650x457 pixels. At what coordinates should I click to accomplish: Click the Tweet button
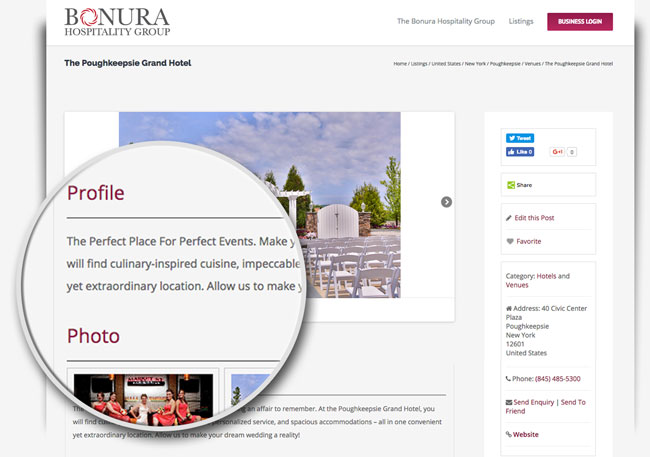pos(520,138)
